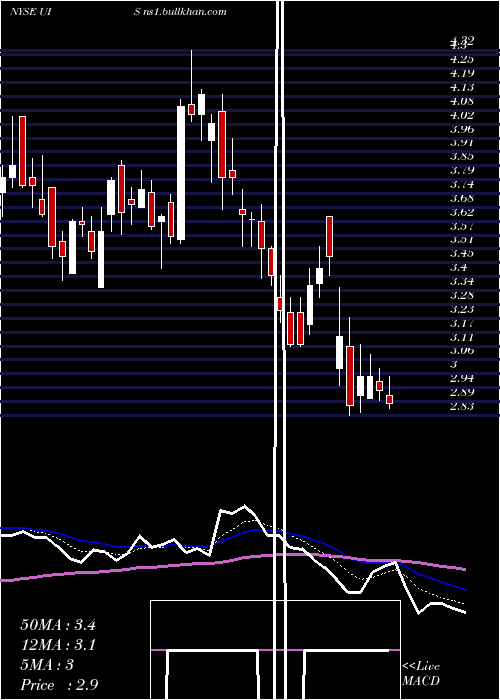The height and width of the screenshot is (700, 500).
Task: Select the 3.85 price axis label
Action: pos(462,157)
